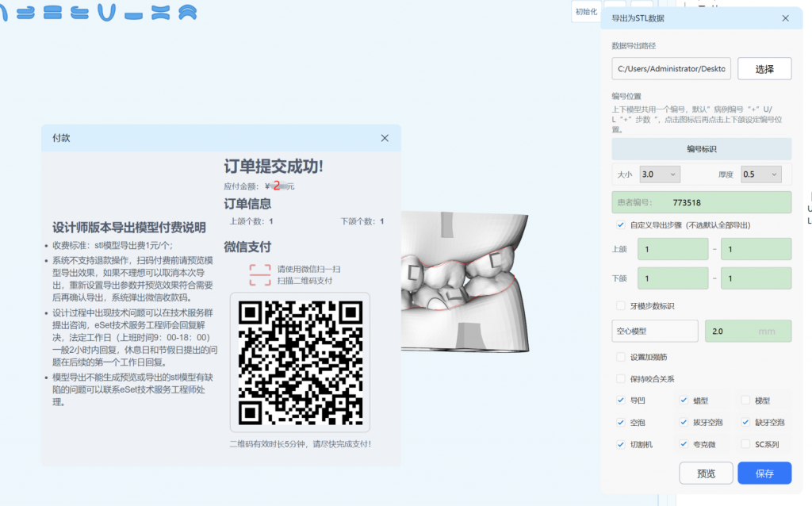This screenshot has height=506, width=812.
Task: Toggle the 夸克微 checkbox
Action: [684, 444]
